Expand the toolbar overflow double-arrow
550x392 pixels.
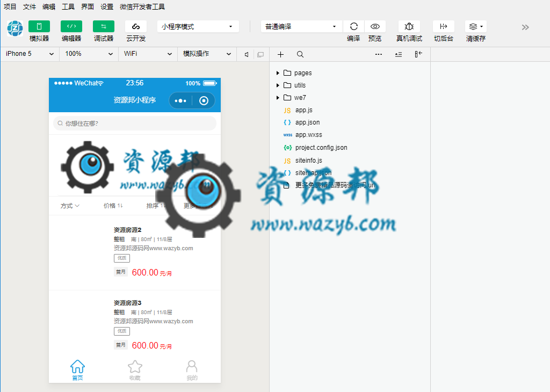pyautogui.click(x=525, y=27)
